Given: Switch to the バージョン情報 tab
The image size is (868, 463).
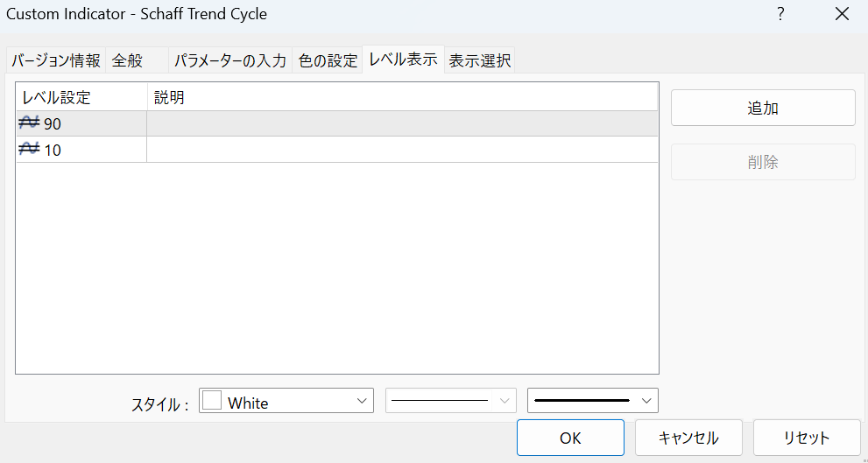Looking at the screenshot, I should (x=55, y=60).
